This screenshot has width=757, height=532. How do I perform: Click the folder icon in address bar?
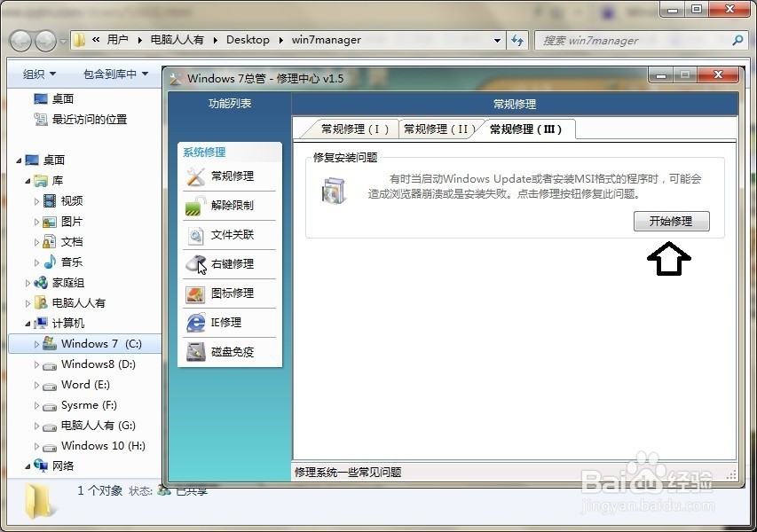(79, 40)
